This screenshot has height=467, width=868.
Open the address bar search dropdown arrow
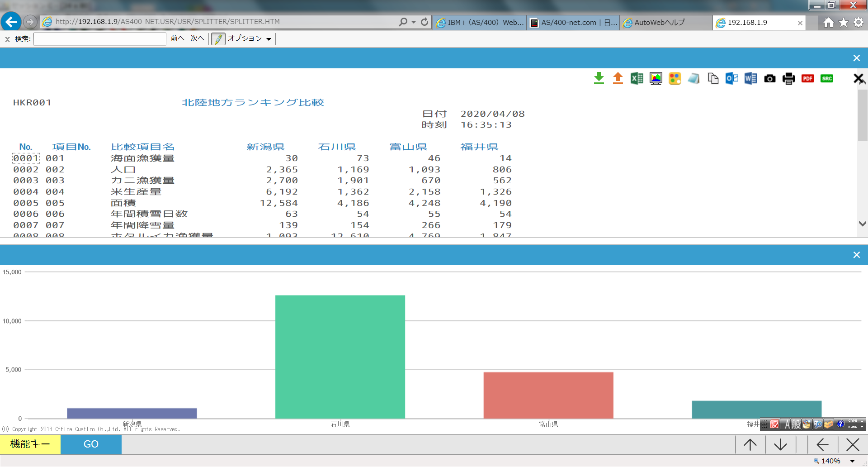pos(413,22)
